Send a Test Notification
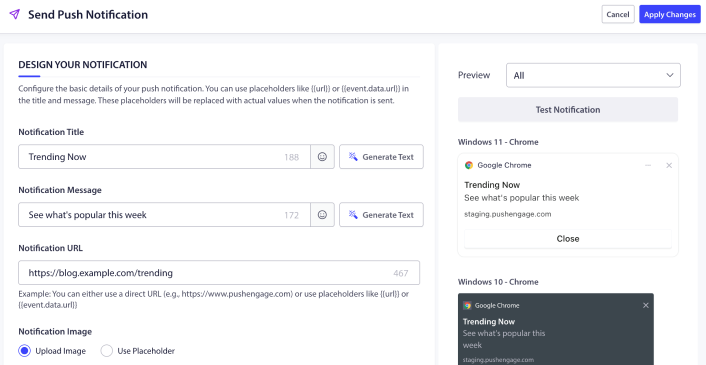The image size is (706, 365). (568, 109)
